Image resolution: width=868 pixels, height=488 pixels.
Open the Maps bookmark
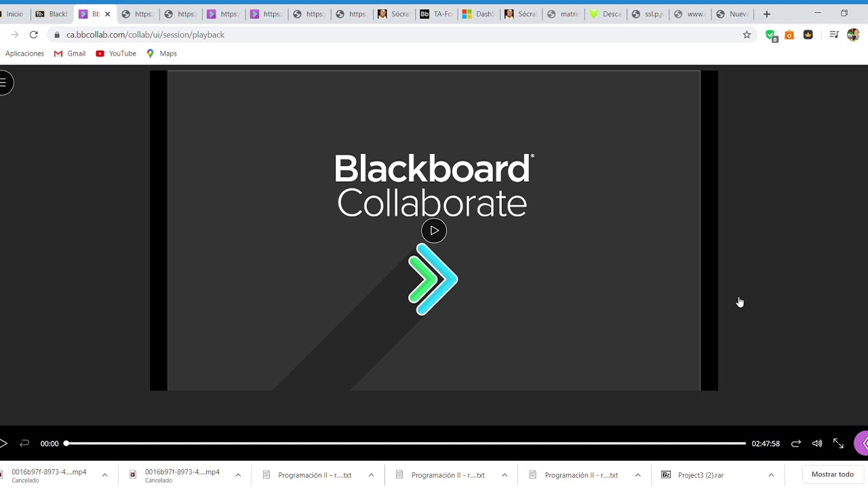tap(161, 54)
